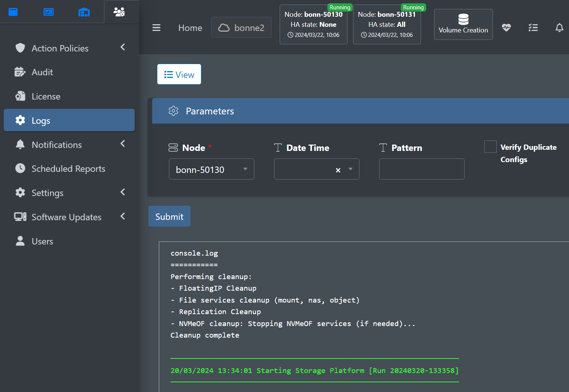This screenshot has height=392, width=569.
Task: Open the Node dropdown showing bonn-50130
Action: [x=211, y=169]
